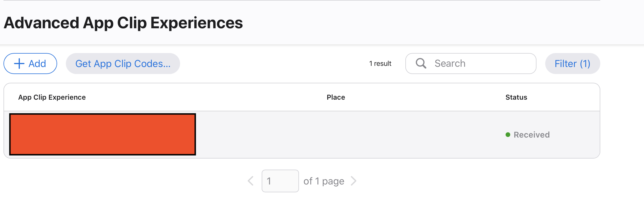Click the Status column header
This screenshot has width=644, height=197.
[516, 97]
